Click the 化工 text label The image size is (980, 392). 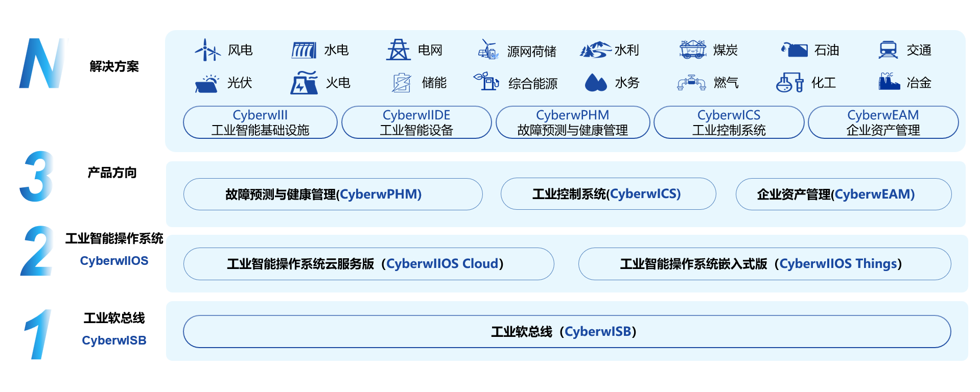coord(824,83)
